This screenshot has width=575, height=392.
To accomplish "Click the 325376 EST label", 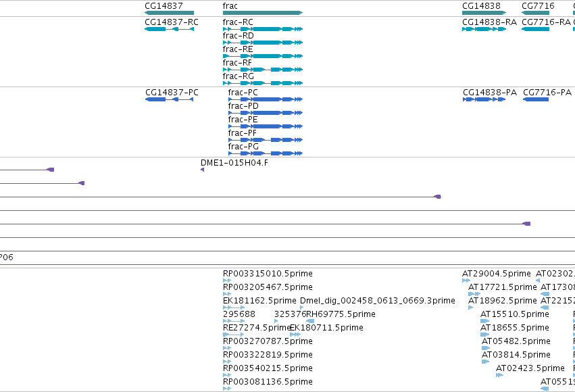I will click(x=290, y=314).
